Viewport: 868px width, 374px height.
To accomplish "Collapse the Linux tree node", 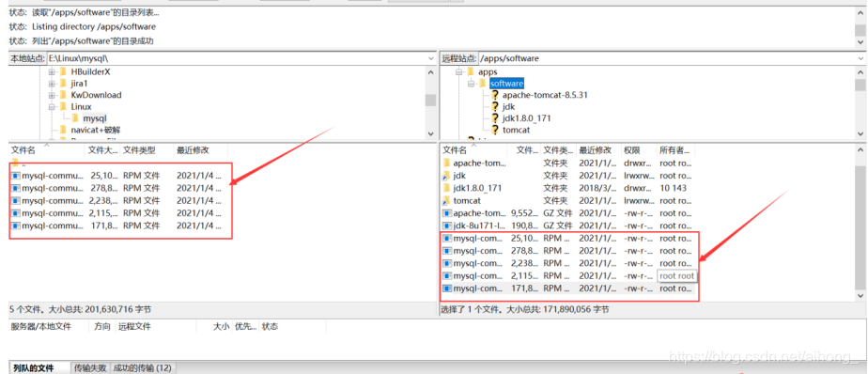I will [x=52, y=106].
